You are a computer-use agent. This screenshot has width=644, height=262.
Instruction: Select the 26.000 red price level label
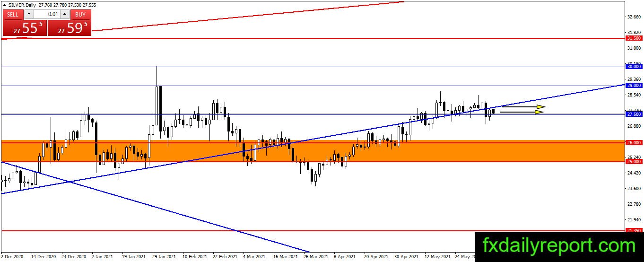[x=634, y=142]
